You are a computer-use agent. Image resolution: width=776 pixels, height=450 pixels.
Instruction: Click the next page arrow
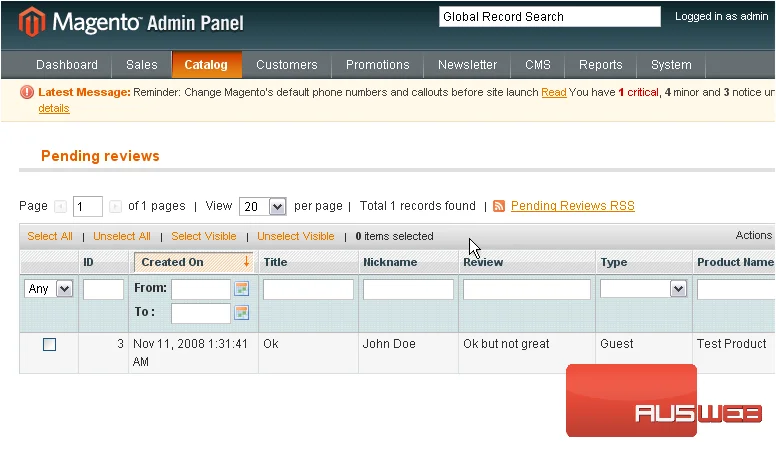(x=115, y=206)
